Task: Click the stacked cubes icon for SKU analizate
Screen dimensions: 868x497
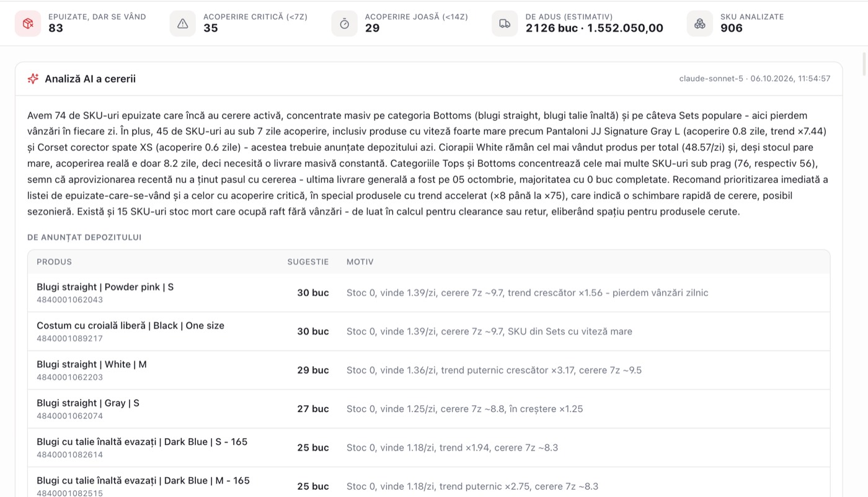Action: click(700, 24)
